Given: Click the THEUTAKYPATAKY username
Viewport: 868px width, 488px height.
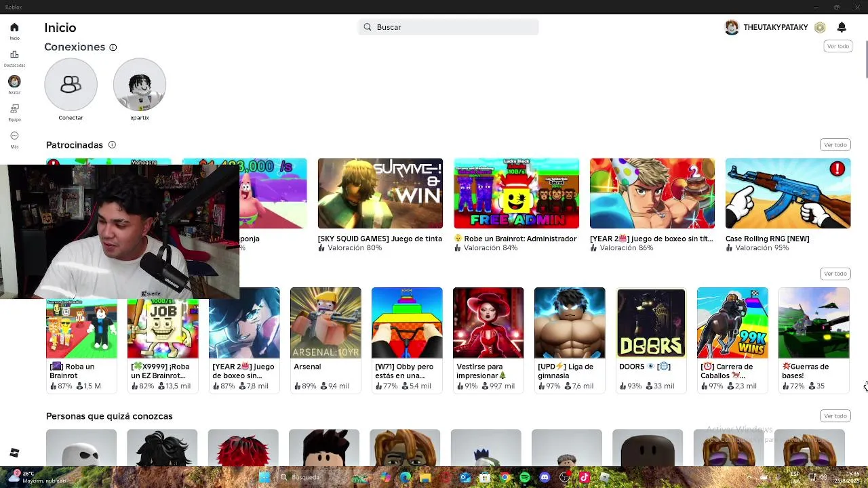Looking at the screenshot, I should (x=776, y=27).
